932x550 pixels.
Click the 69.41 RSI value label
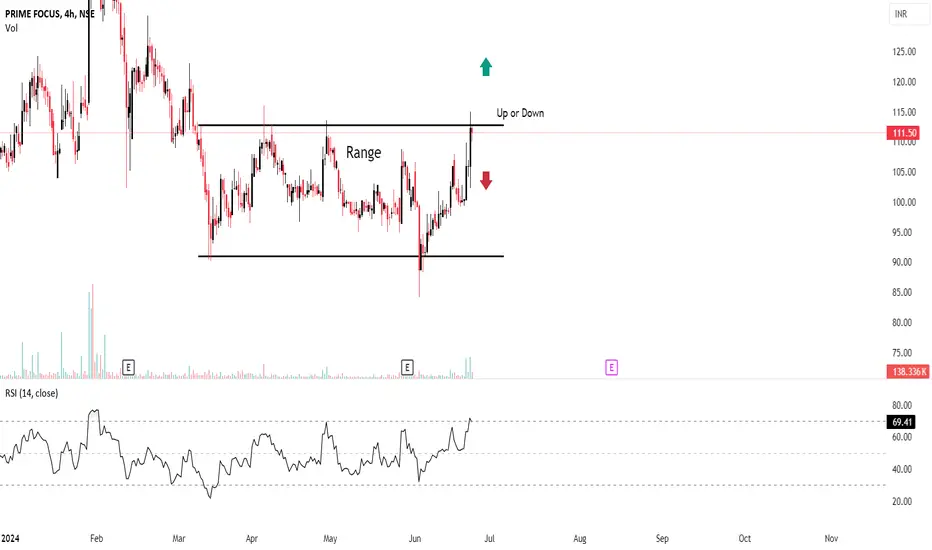click(901, 422)
